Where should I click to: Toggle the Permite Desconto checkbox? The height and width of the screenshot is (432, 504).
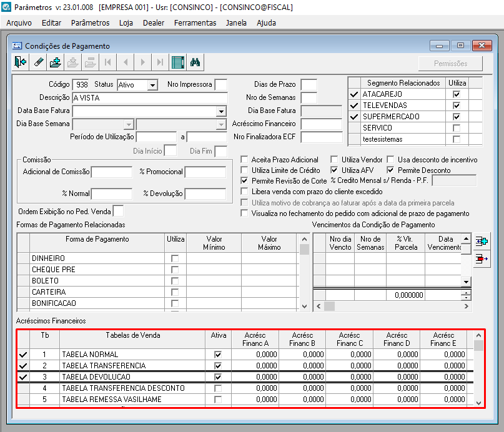(390, 170)
